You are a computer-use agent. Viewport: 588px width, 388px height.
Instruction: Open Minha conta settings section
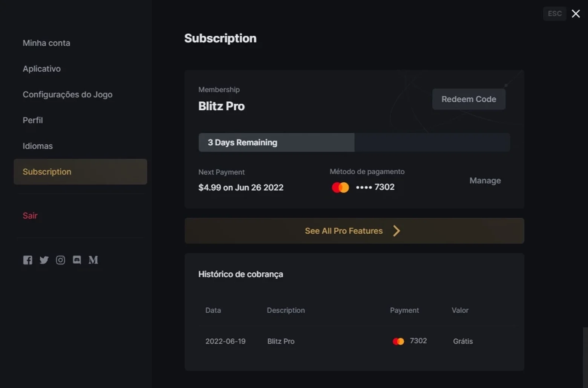pyautogui.click(x=46, y=43)
